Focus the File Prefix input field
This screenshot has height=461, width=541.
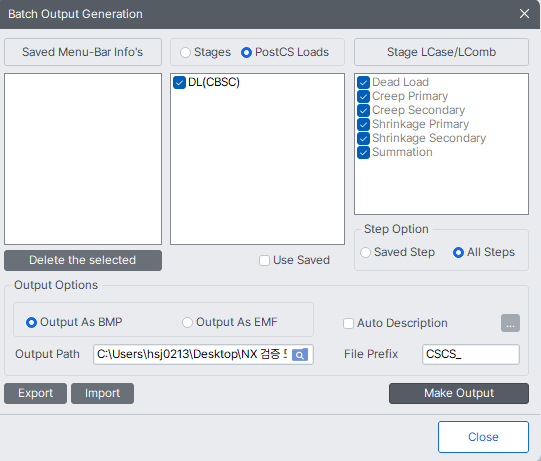tap(471, 354)
